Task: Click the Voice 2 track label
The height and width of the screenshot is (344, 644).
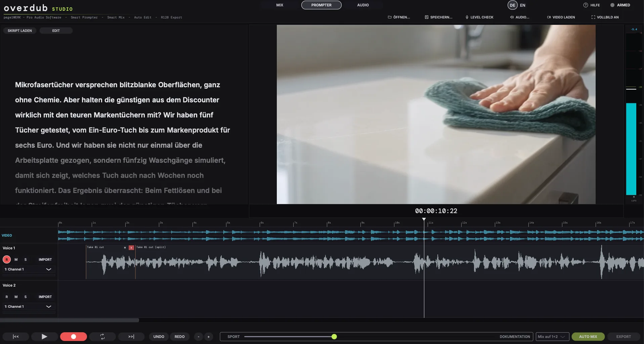Action: [9, 285]
